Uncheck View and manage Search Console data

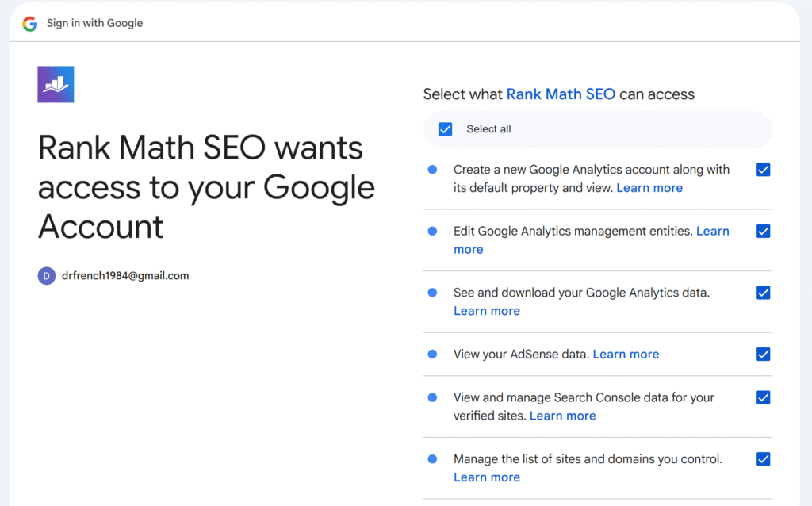tap(763, 397)
